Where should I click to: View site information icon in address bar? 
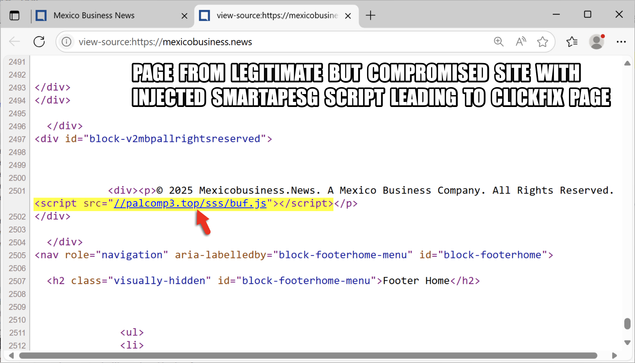(x=66, y=42)
